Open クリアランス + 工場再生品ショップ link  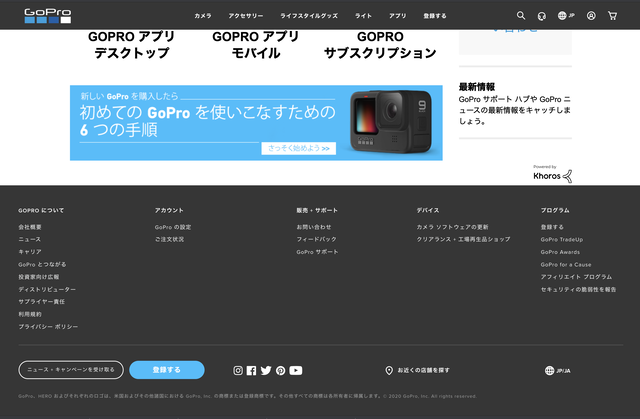pyautogui.click(x=463, y=239)
